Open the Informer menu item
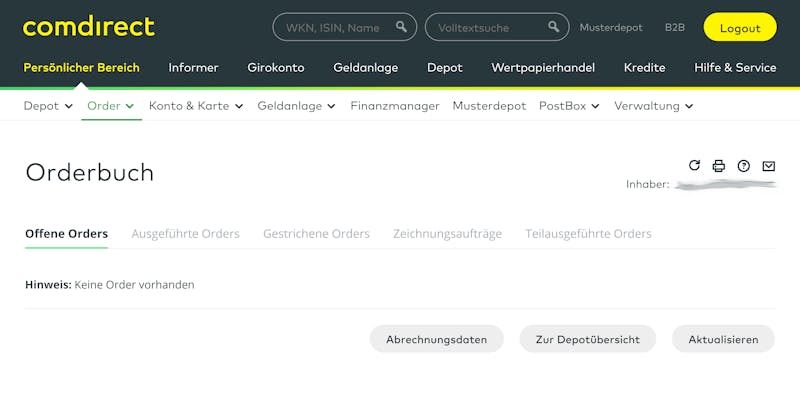This screenshot has height=393, width=800. point(193,67)
